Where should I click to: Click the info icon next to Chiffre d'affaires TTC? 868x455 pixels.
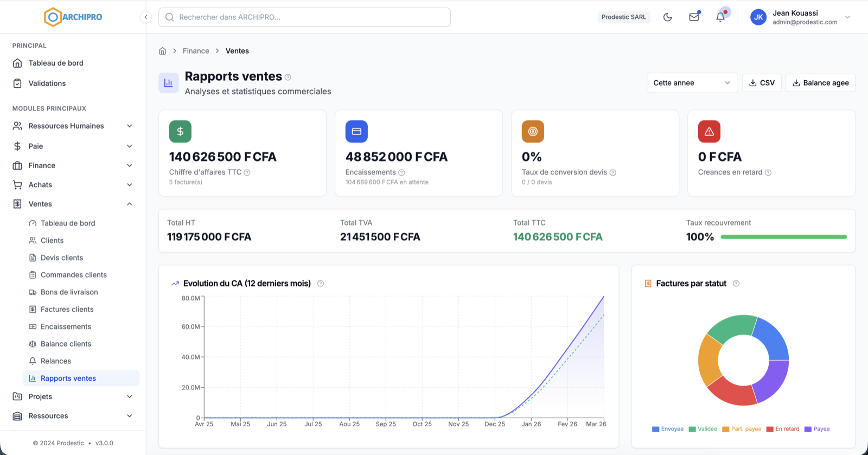coord(247,172)
